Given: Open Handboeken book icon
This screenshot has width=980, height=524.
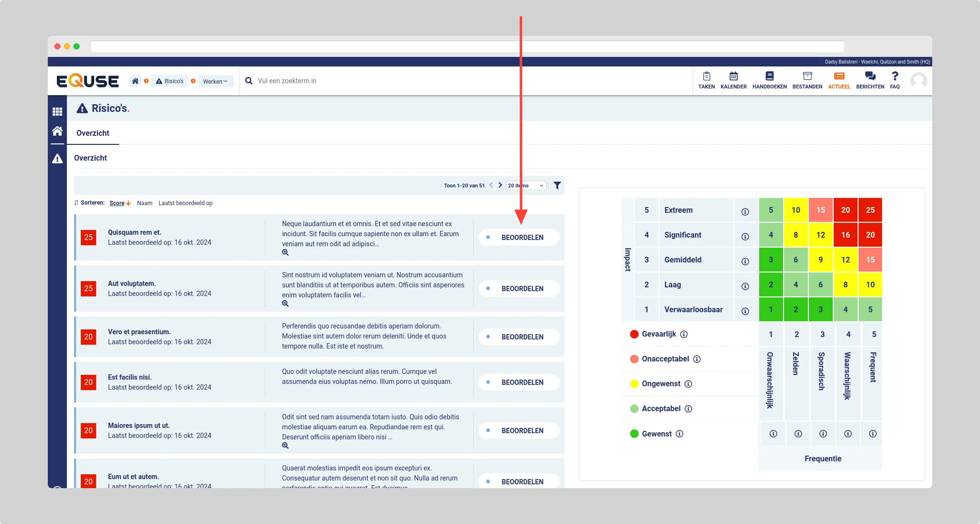Looking at the screenshot, I should coord(769,76).
